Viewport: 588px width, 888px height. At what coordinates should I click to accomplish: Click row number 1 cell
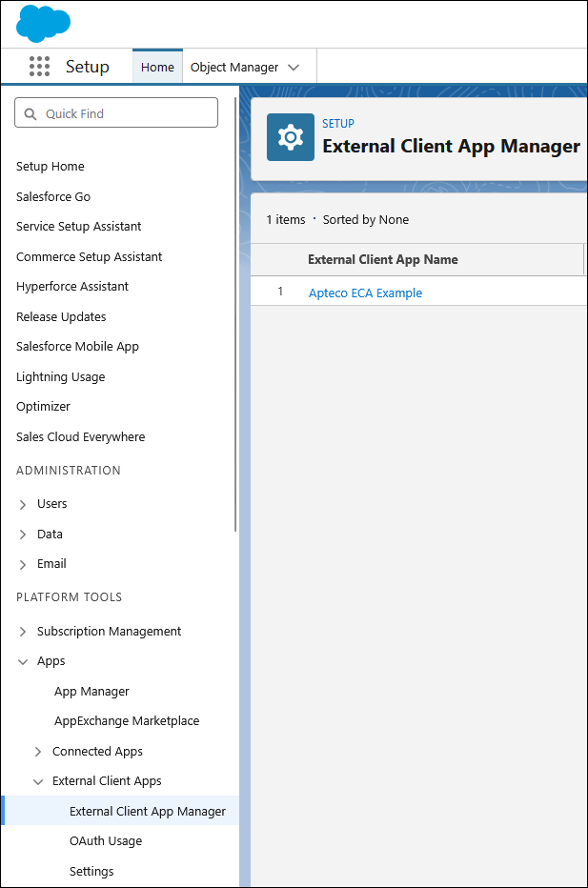pyautogui.click(x=280, y=292)
